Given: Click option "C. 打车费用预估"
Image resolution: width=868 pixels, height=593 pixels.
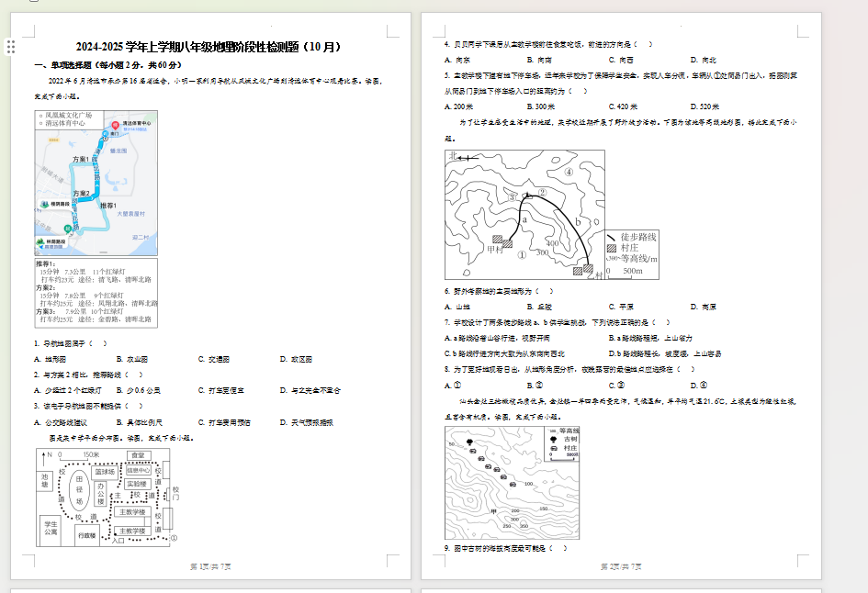Looking at the screenshot, I should pyautogui.click(x=225, y=422).
